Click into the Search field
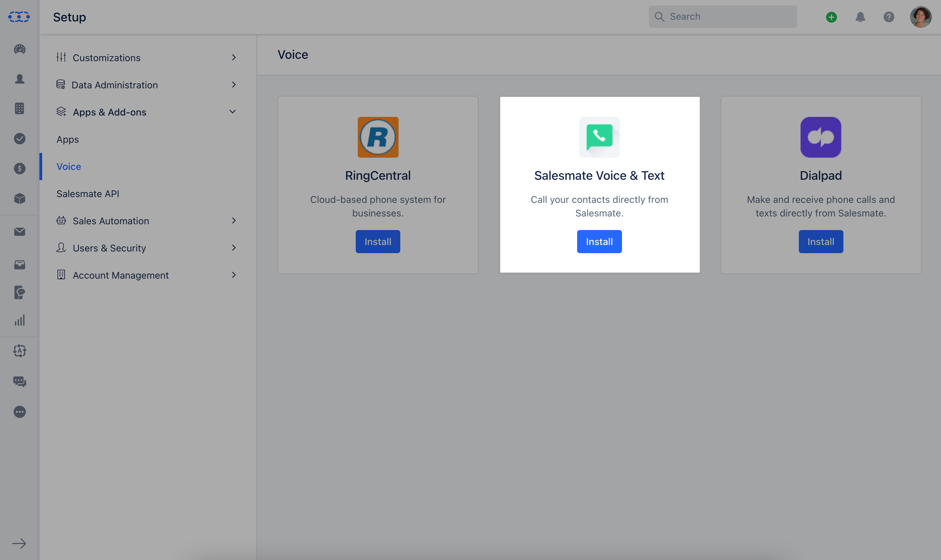Viewport: 941px width, 560px height. pos(722,17)
